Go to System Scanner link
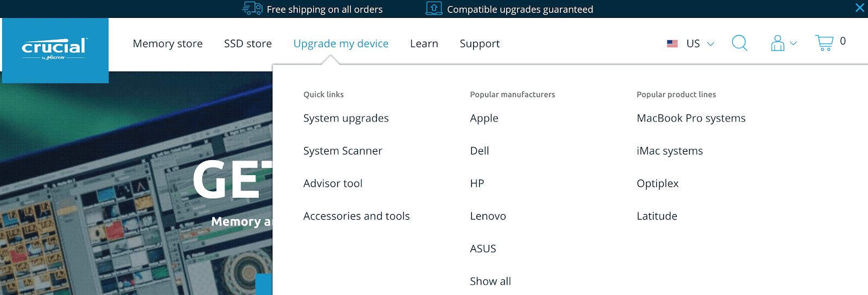 coord(343,151)
